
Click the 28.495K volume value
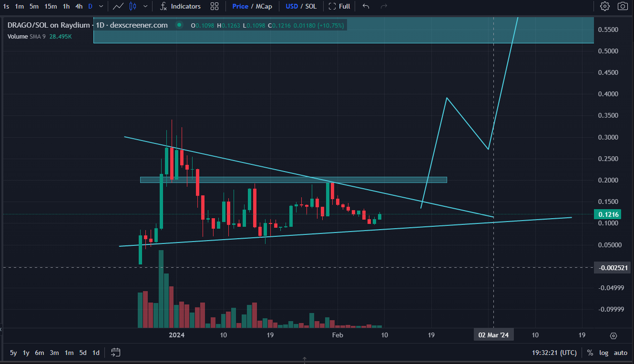pos(60,36)
